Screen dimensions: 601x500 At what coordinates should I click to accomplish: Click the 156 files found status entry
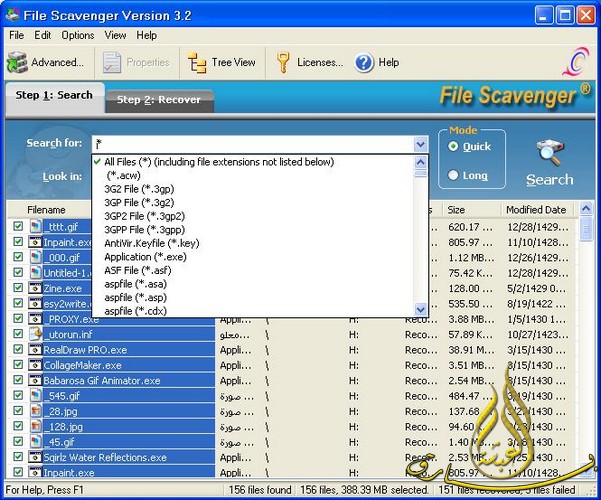pos(260,490)
